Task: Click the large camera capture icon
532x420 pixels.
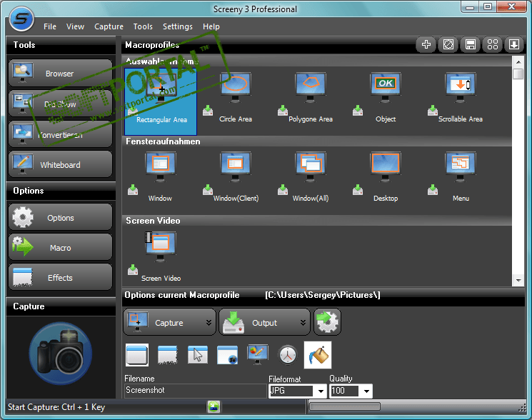Action: point(61,354)
